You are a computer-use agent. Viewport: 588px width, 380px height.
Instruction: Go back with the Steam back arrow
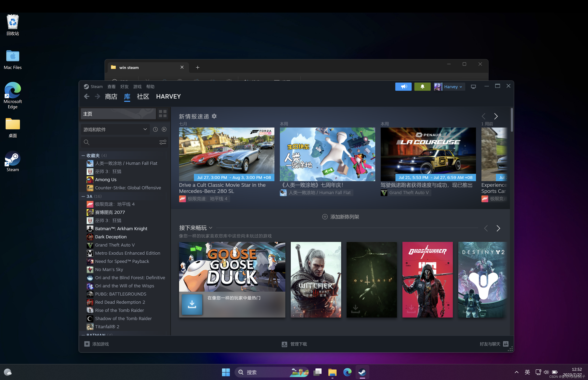click(x=86, y=97)
